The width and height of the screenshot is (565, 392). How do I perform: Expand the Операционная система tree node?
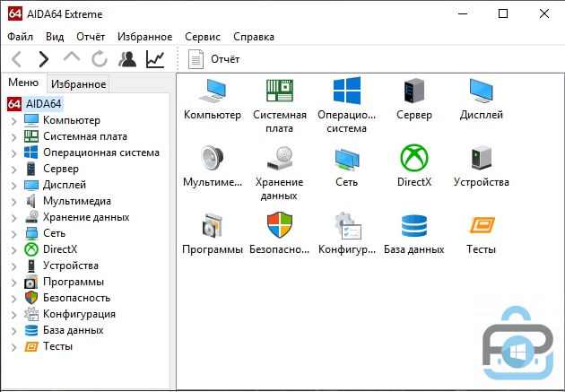point(13,153)
